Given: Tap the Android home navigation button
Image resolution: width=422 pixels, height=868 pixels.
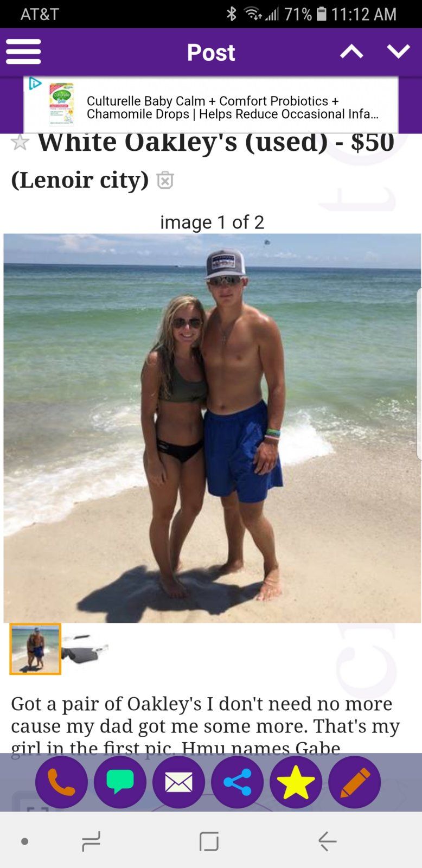Looking at the screenshot, I should (x=209, y=841).
